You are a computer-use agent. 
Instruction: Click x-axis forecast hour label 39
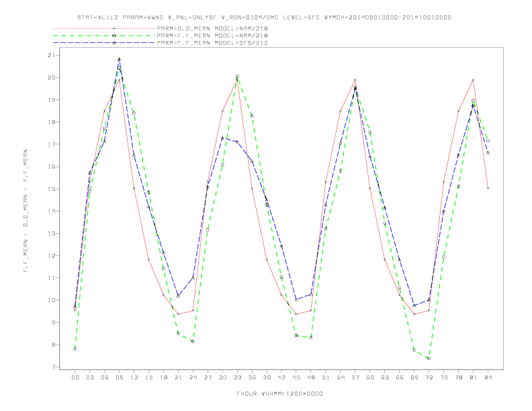tap(267, 377)
